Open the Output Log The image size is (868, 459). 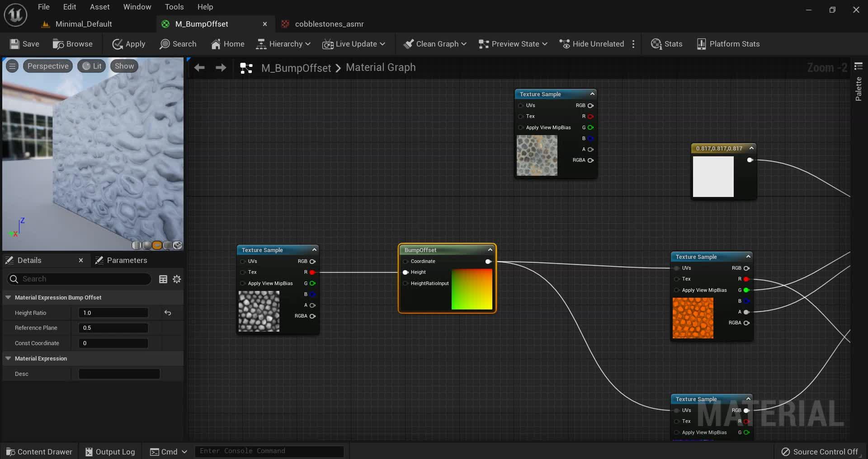110,452
